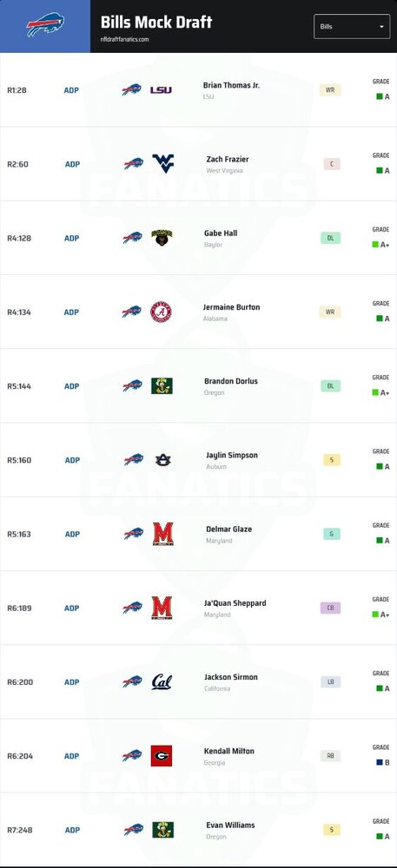Click ADP link for pick R7:248
Image resolution: width=397 pixels, height=868 pixels.
[72, 830]
